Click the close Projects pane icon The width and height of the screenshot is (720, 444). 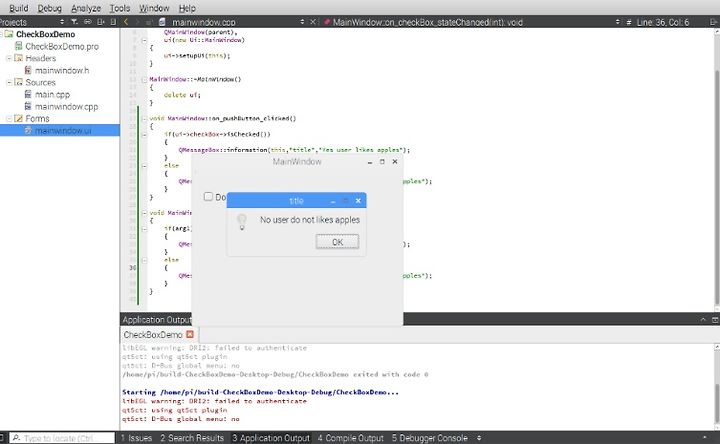pos(113,22)
